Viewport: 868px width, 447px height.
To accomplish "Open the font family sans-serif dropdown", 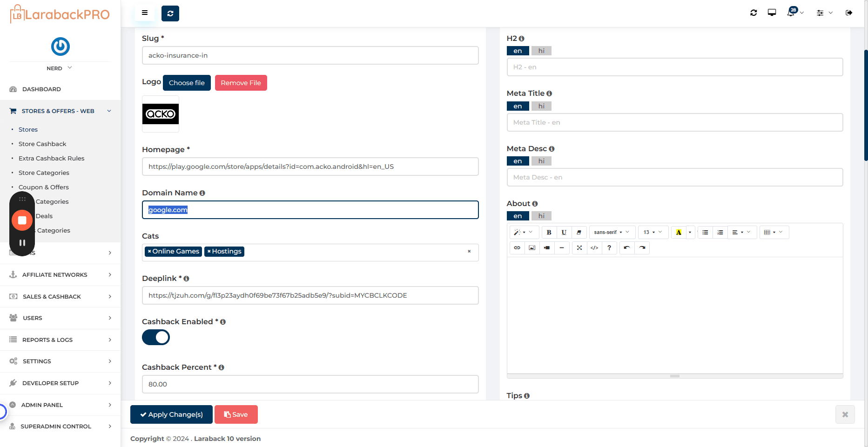I will [x=611, y=232].
